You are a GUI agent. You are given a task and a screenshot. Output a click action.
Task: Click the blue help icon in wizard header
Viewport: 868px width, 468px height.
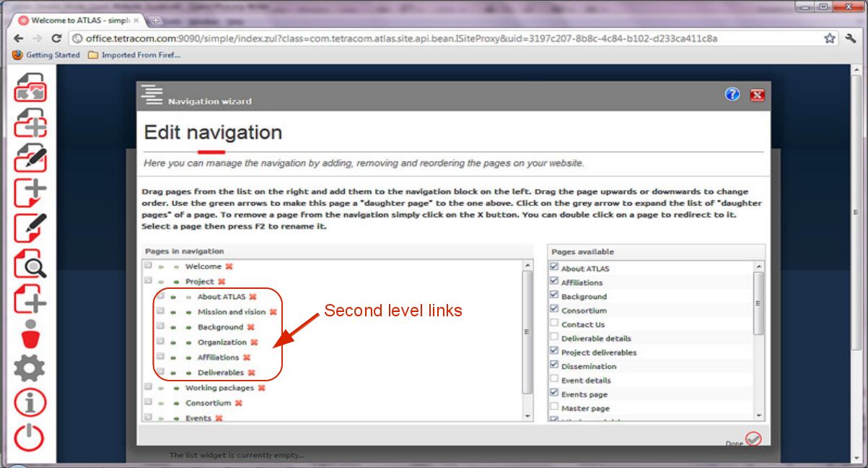732,95
